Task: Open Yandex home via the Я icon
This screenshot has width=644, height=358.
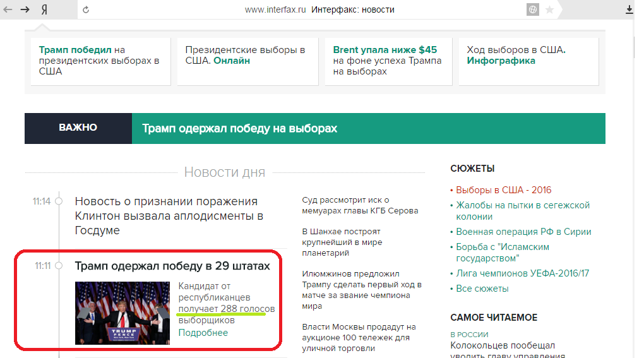Action: tap(44, 9)
